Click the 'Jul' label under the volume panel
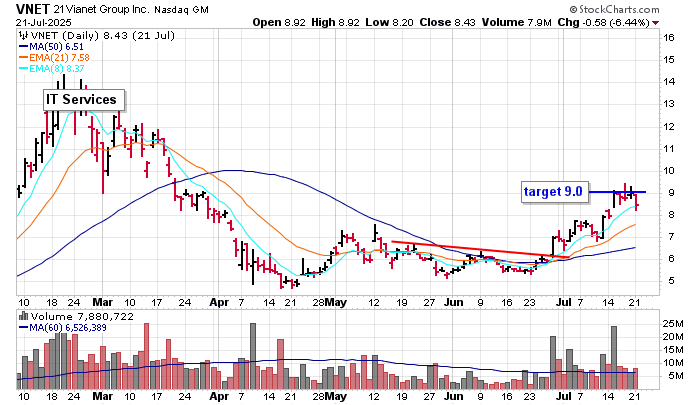Screen dimensions: 700x405 point(564,396)
